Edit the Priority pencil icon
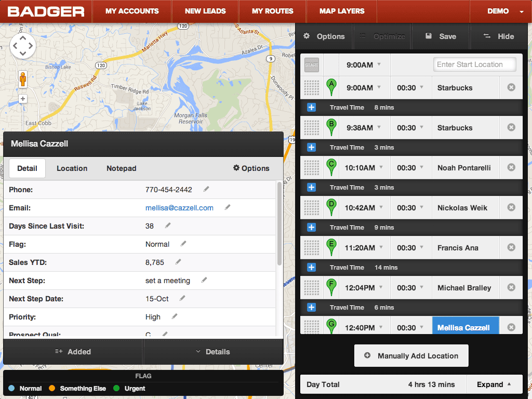 click(x=175, y=316)
